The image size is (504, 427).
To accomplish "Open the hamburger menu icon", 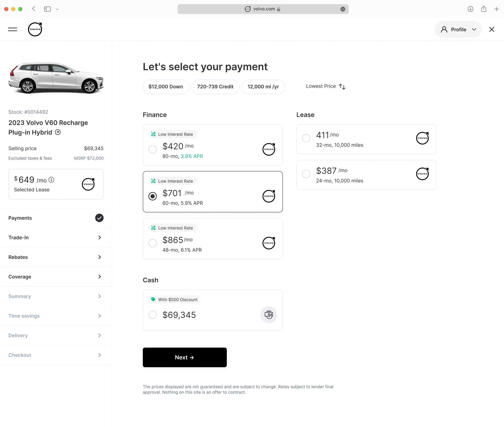I will click(x=13, y=29).
